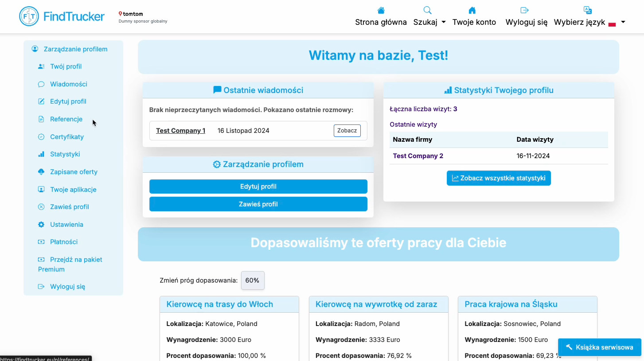The height and width of the screenshot is (361, 644).
Task: Open Twoje konto in top navigation
Action: coord(474,22)
